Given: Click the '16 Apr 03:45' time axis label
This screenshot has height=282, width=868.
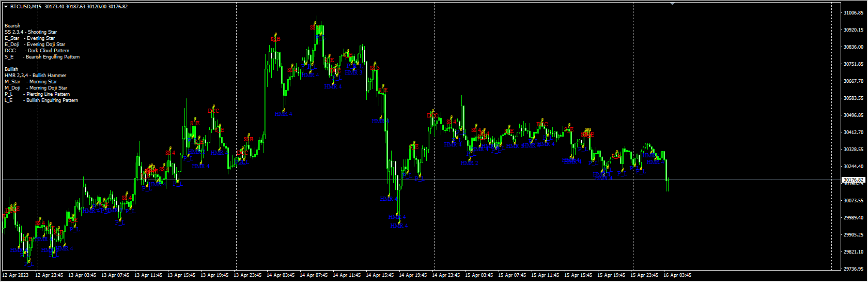Looking at the screenshot, I should click(677, 275).
